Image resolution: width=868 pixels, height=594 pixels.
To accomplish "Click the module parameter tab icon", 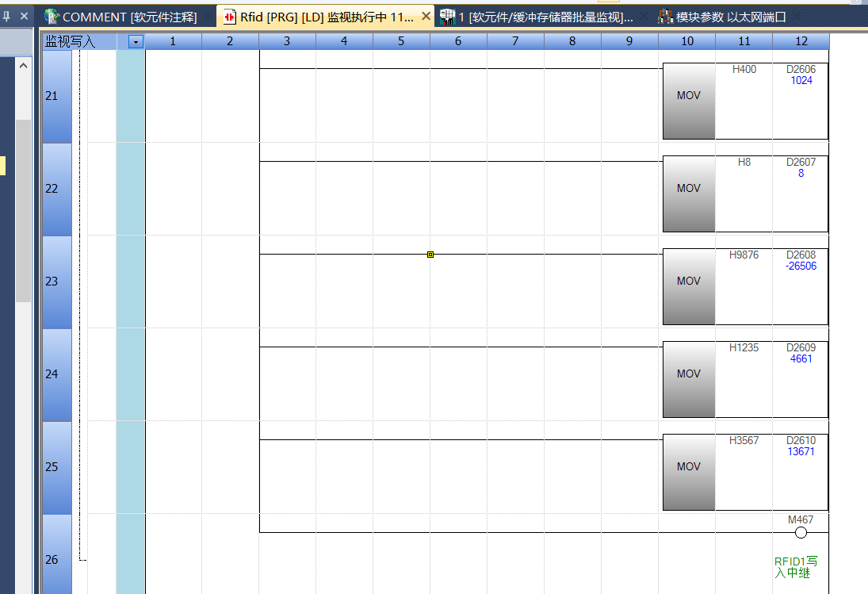I will tap(665, 17).
